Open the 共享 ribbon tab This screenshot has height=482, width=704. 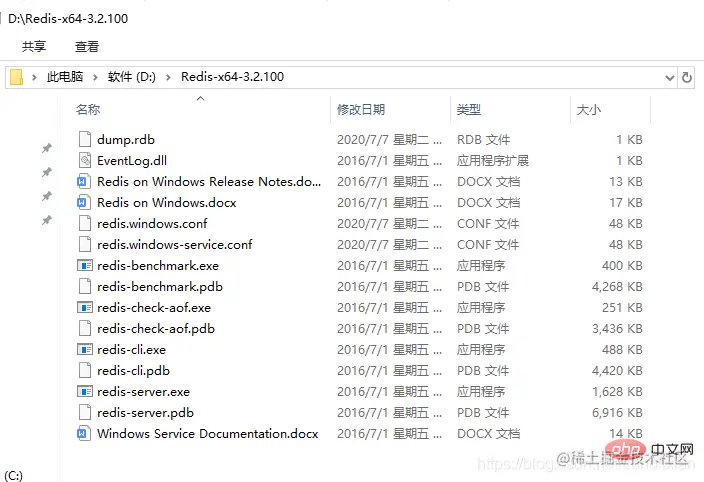[34, 46]
